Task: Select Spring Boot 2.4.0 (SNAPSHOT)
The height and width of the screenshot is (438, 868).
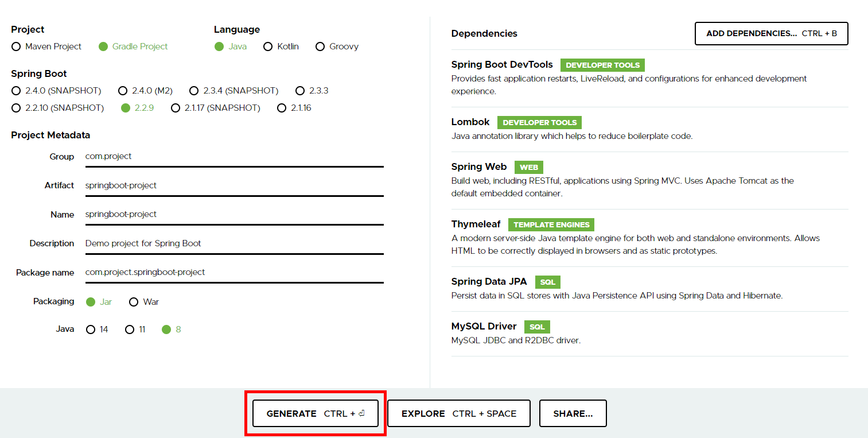Action: [x=16, y=91]
